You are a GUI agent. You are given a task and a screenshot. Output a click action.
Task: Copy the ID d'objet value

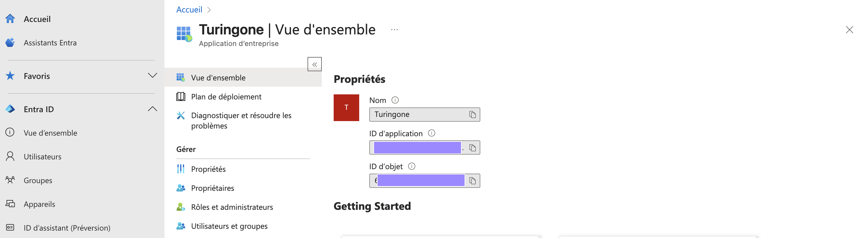(472, 181)
